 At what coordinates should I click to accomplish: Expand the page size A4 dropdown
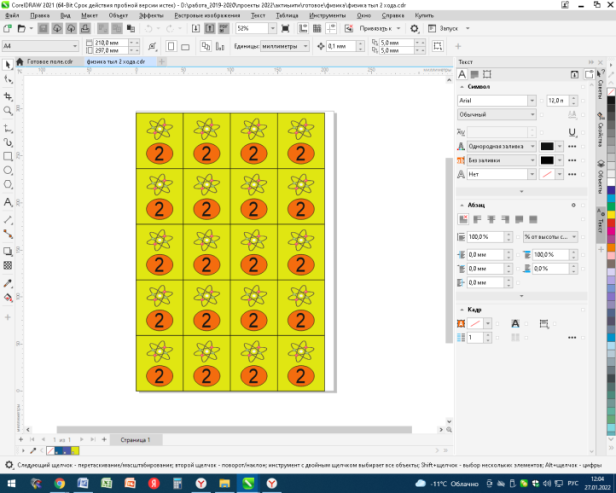point(77,46)
